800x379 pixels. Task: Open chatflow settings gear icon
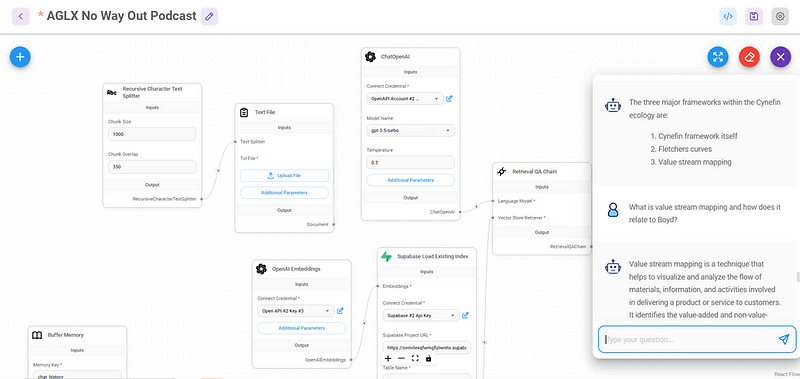click(x=780, y=16)
